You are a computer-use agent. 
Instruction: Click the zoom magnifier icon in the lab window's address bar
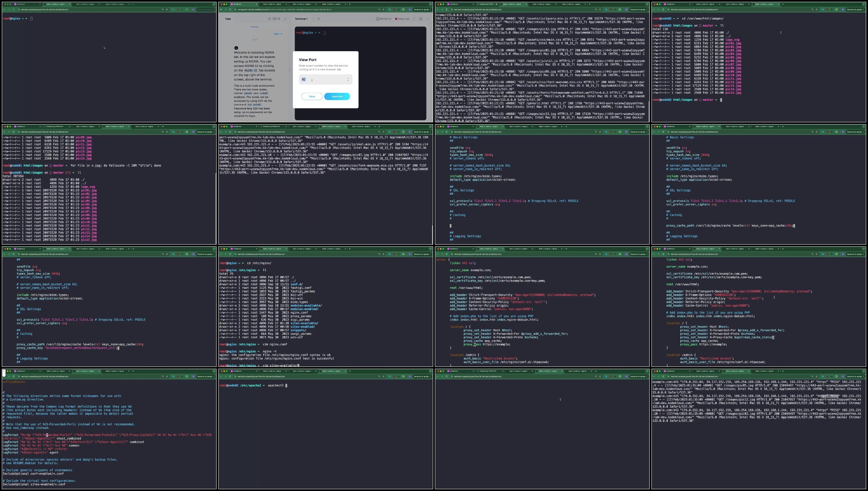(379, 10)
